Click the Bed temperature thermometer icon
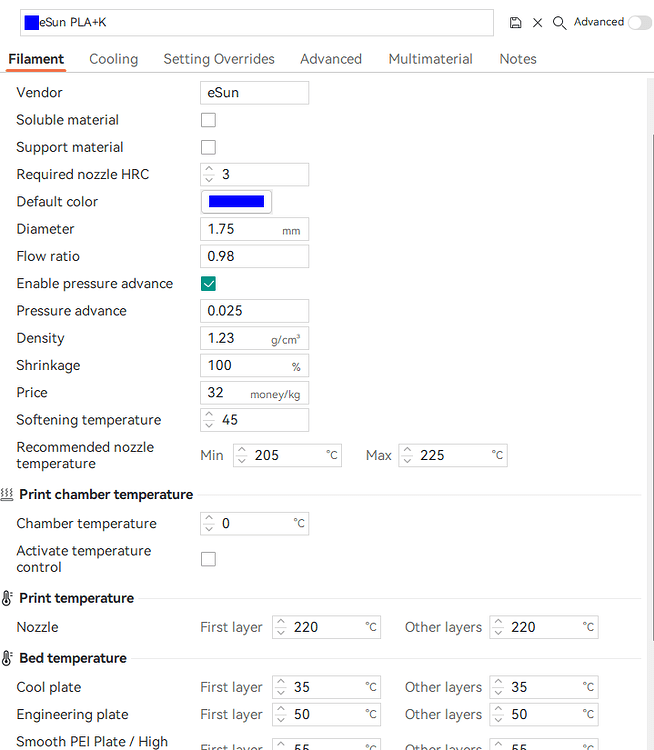 (x=7, y=658)
